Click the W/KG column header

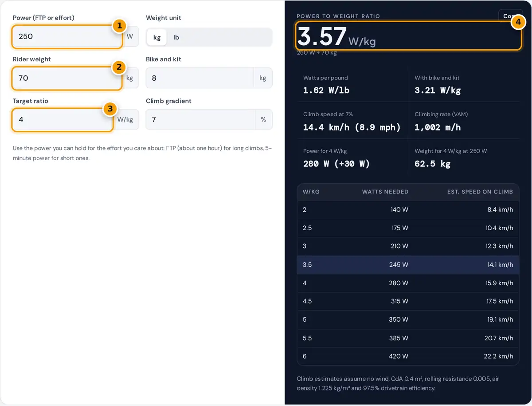tap(311, 192)
